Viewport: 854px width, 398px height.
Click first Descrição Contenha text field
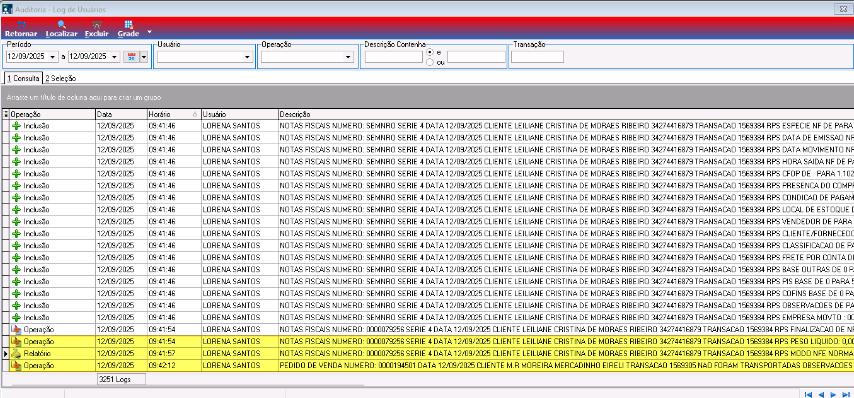(394, 57)
